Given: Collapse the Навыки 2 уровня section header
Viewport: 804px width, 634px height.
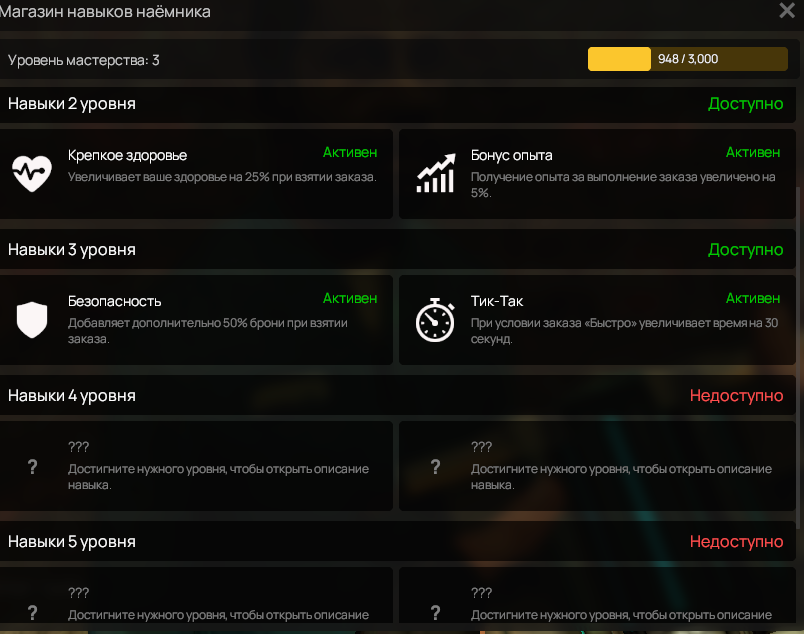Looking at the screenshot, I should [x=397, y=104].
